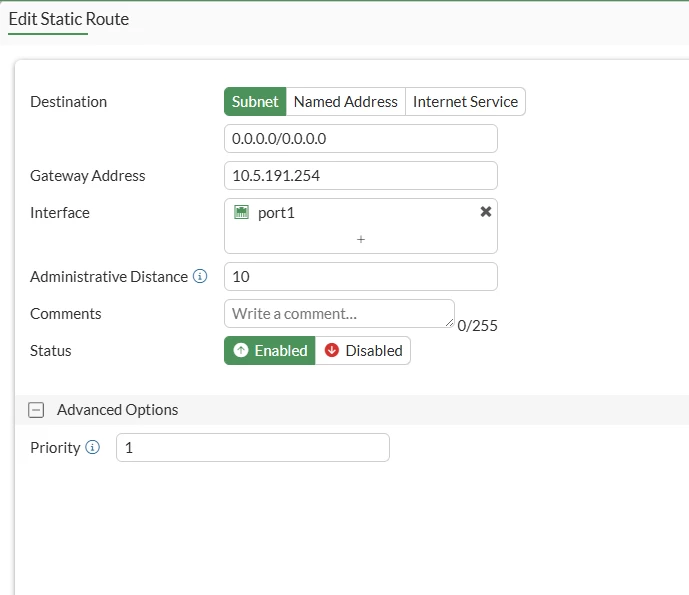Click the Destination label
This screenshot has width=689, height=595.
pos(69,102)
